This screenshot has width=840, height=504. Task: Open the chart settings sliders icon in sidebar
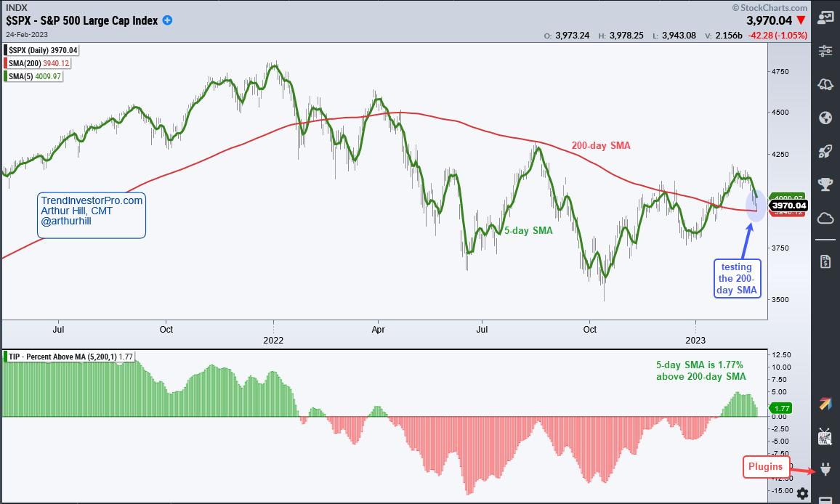click(825, 51)
